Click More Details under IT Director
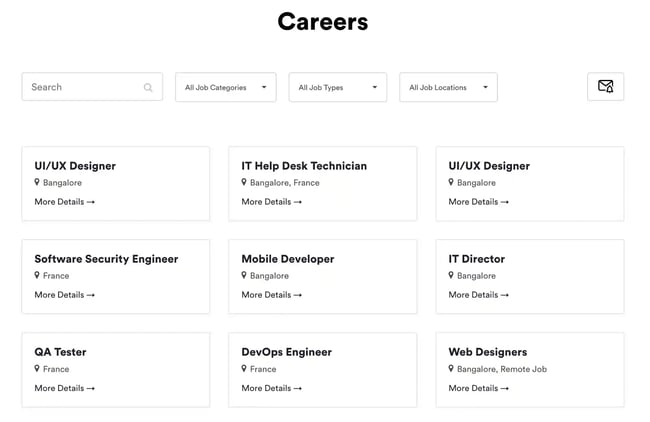650x422 pixels. [x=478, y=295]
